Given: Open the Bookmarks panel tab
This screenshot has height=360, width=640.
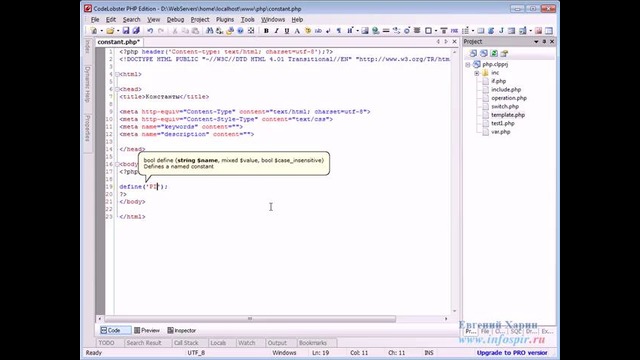Looking at the screenshot, I should [313, 343].
